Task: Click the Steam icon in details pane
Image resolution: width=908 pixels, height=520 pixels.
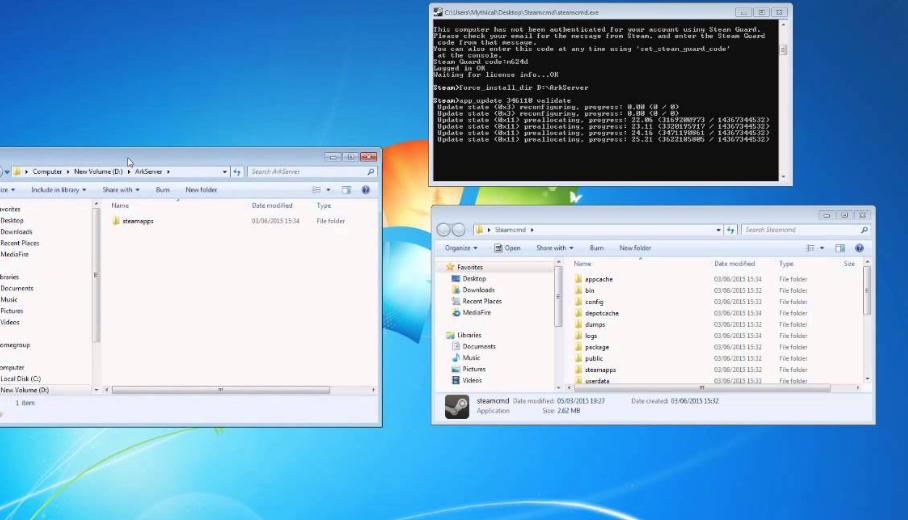Action: 457,406
